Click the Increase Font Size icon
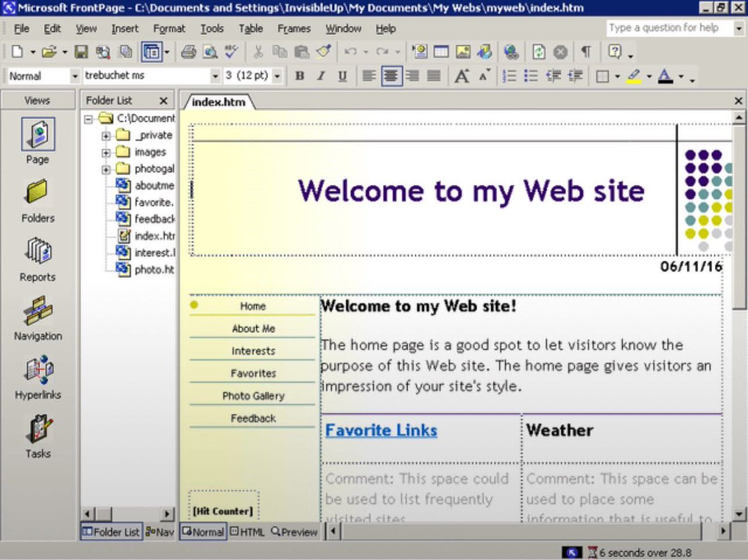 pyautogui.click(x=461, y=76)
